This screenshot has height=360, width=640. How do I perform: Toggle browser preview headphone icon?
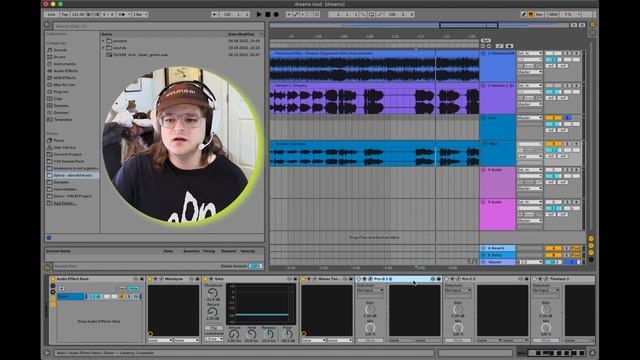49,238
